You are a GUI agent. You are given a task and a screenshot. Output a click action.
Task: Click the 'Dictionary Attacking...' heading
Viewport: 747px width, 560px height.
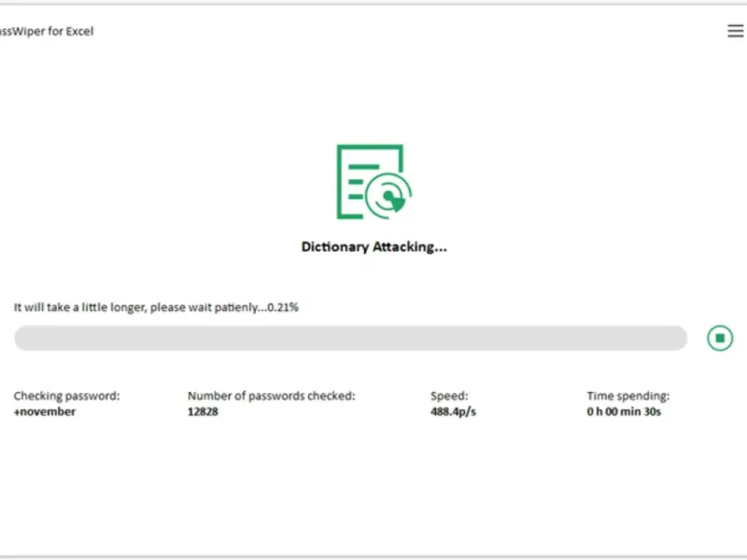click(373, 247)
